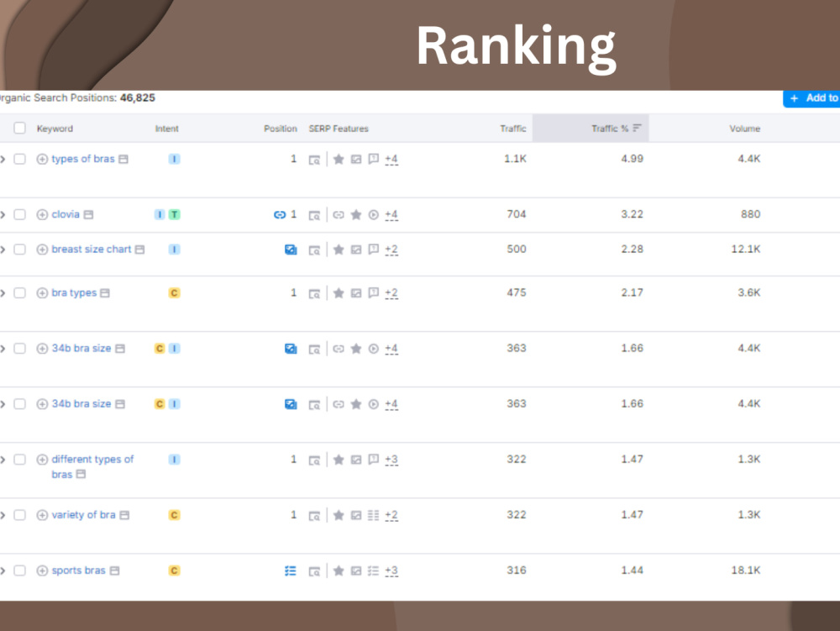
Task: Open SERP snapshot icon after sports bras keyword
Action: [x=114, y=571]
